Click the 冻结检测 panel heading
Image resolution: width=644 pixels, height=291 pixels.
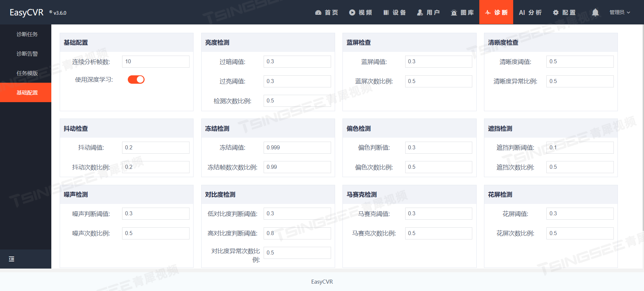[217, 129]
